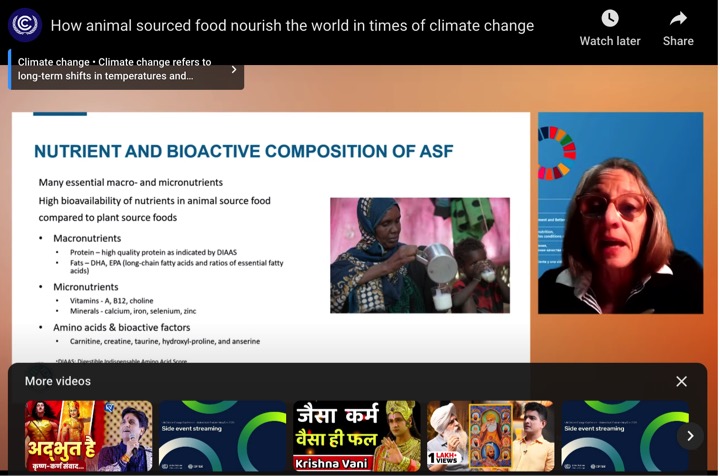
Task: Click the Share label
Action: point(678,41)
